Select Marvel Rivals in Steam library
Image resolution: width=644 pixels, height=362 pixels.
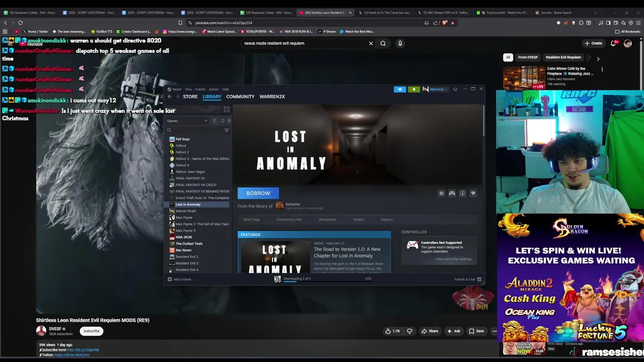click(x=186, y=211)
